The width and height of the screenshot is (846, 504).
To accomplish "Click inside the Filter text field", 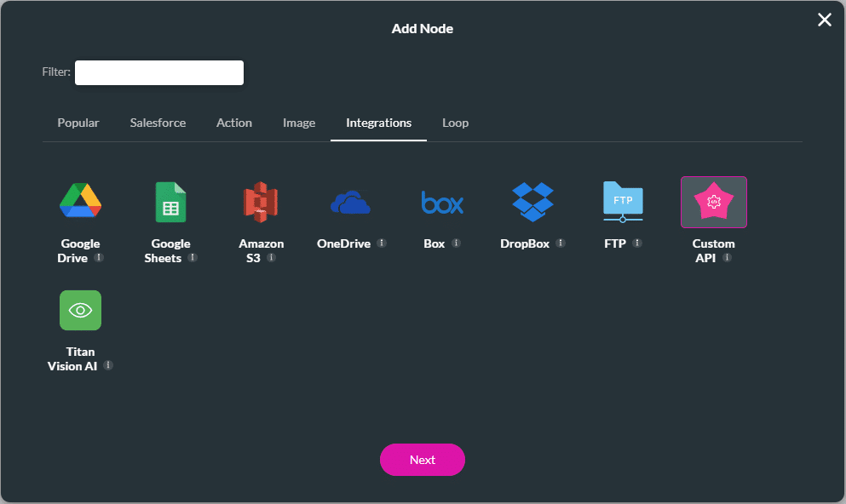I will point(158,72).
